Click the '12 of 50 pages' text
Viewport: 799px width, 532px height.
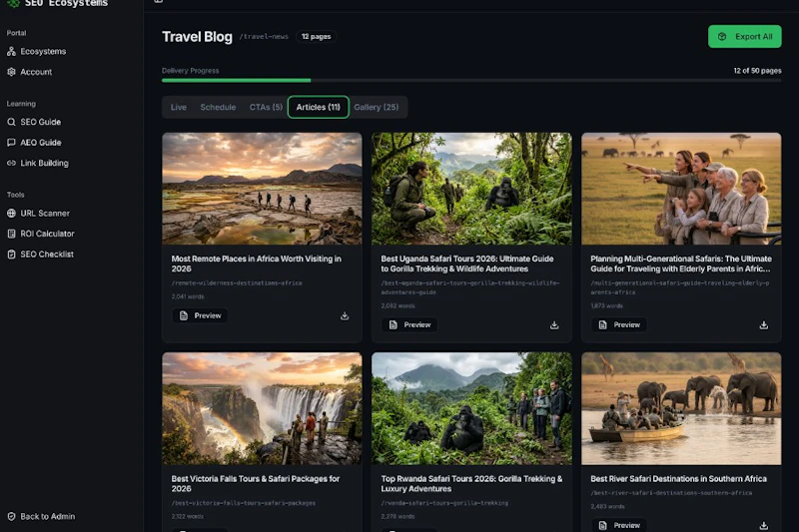[757, 71]
